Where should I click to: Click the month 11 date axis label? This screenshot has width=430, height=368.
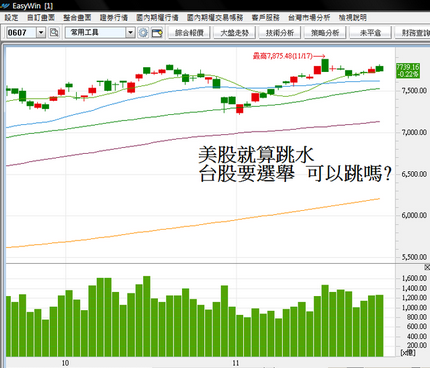click(x=236, y=363)
